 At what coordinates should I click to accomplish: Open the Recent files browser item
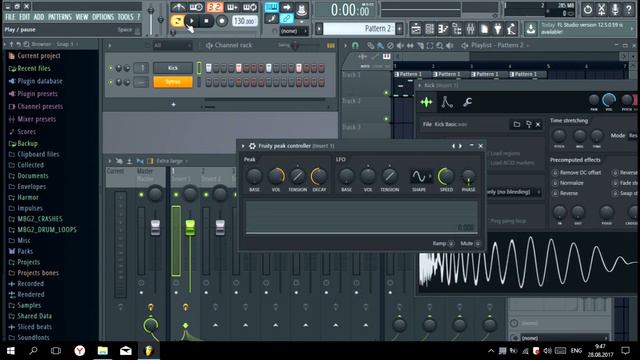pyautogui.click(x=34, y=68)
